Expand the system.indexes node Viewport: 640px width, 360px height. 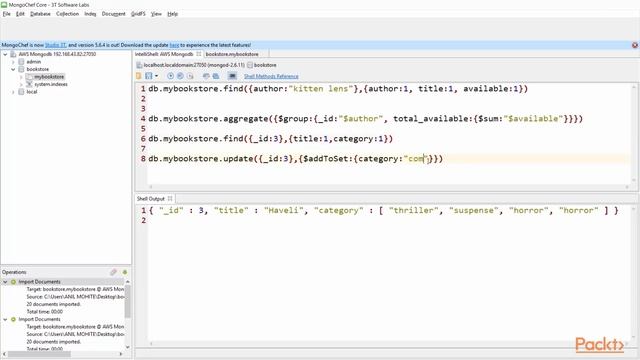tap(21, 84)
